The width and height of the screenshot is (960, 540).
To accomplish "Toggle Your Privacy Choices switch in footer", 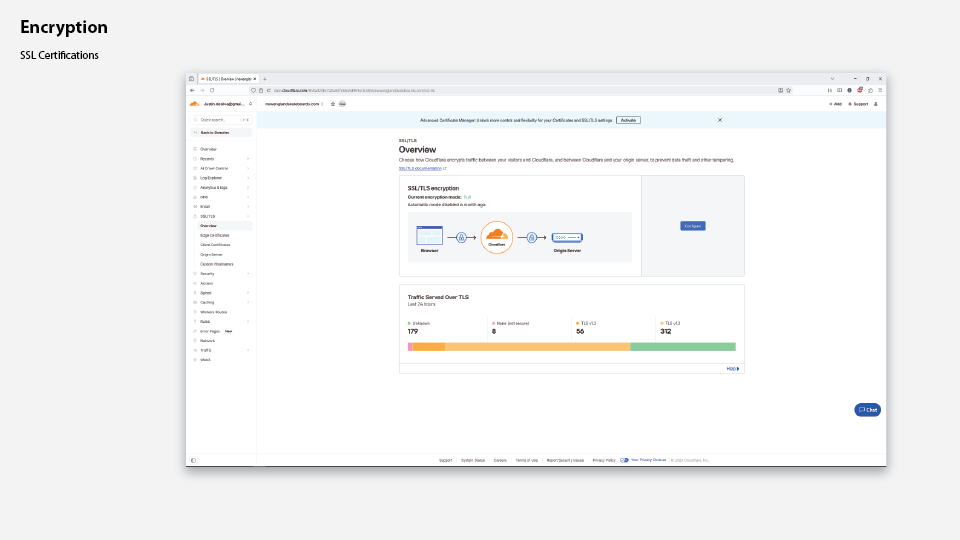I will coord(624,460).
